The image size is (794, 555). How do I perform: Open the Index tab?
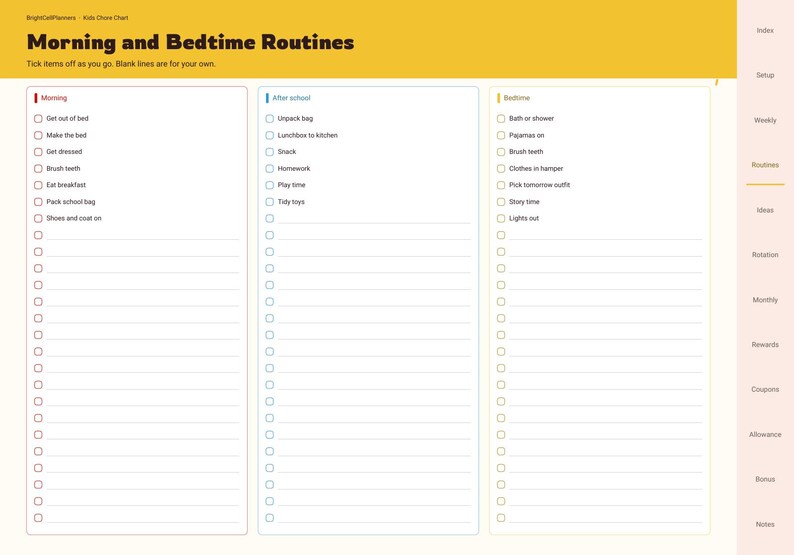[x=765, y=30]
